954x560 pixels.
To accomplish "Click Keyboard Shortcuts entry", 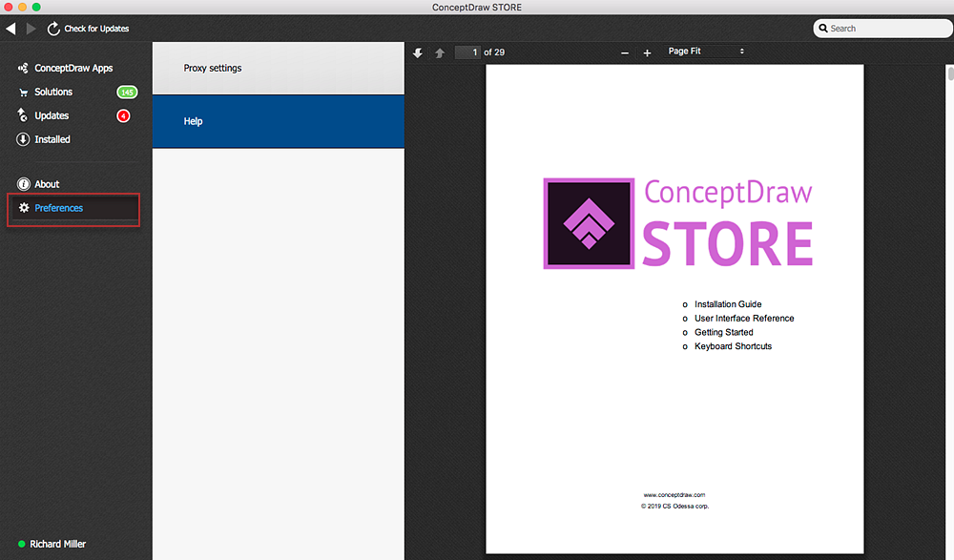I will coord(733,346).
